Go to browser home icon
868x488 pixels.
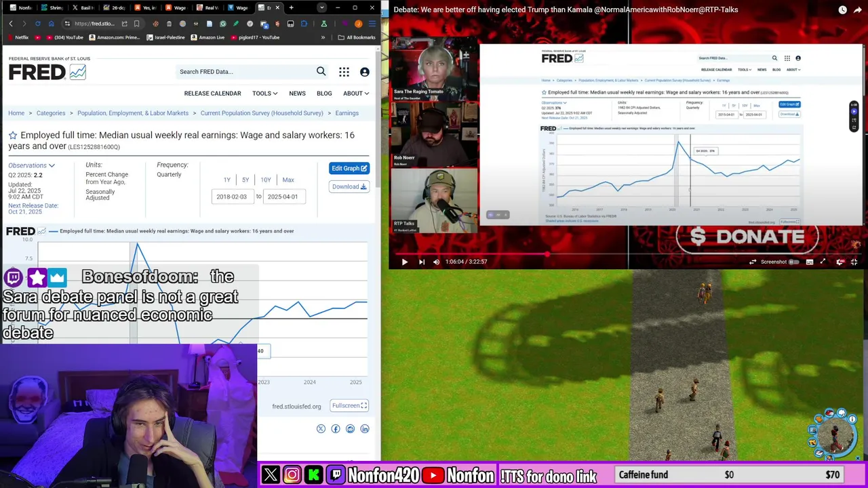coord(51,24)
